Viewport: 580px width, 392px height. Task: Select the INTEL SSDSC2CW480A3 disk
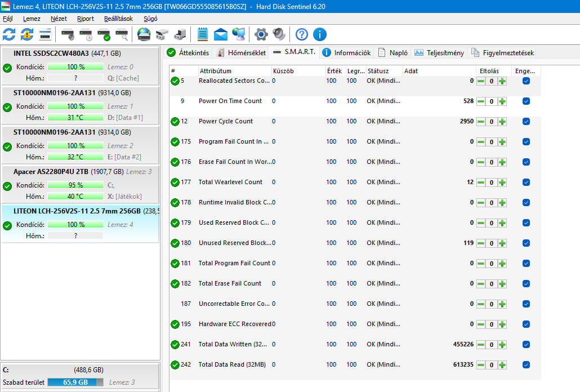pos(81,66)
